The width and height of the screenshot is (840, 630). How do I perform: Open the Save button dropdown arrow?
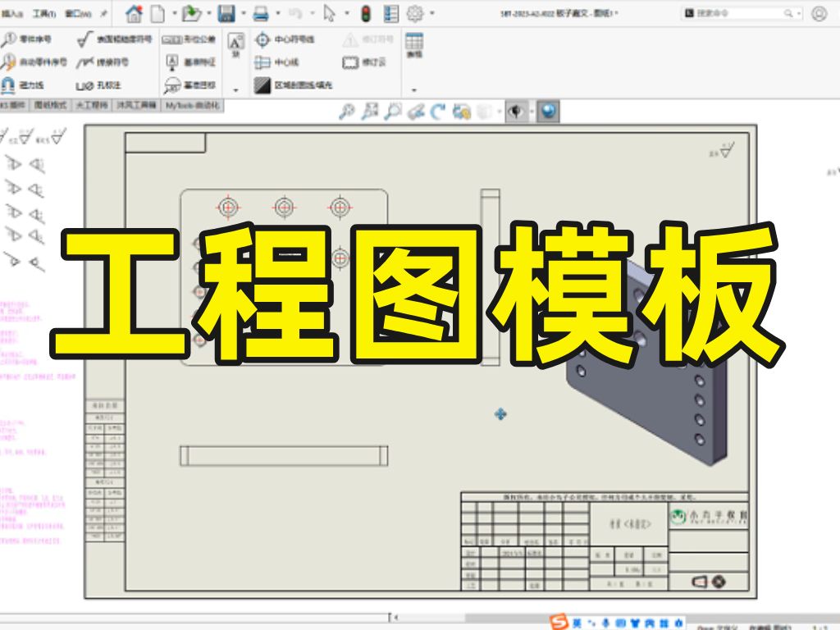(x=243, y=12)
